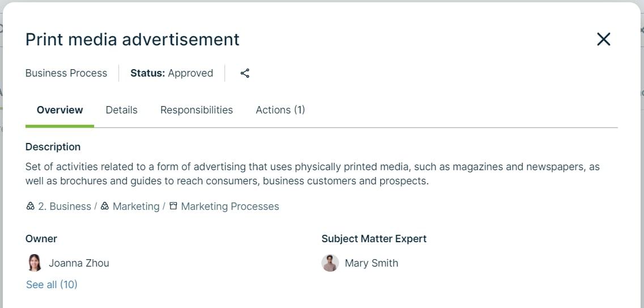The height and width of the screenshot is (308, 644).
Task: Open the "2. Business" breadcrumb link
Action: 65,206
